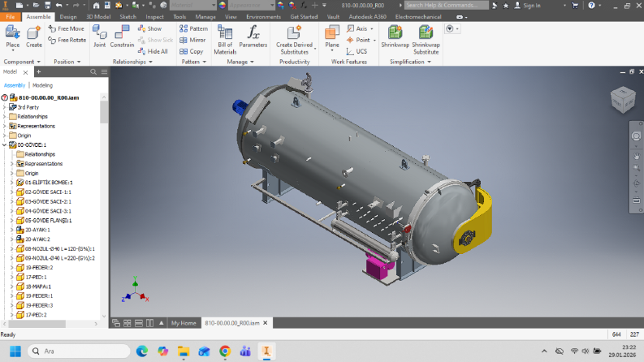
Task: Open the Manage panel dropdown
Action: 240,62
